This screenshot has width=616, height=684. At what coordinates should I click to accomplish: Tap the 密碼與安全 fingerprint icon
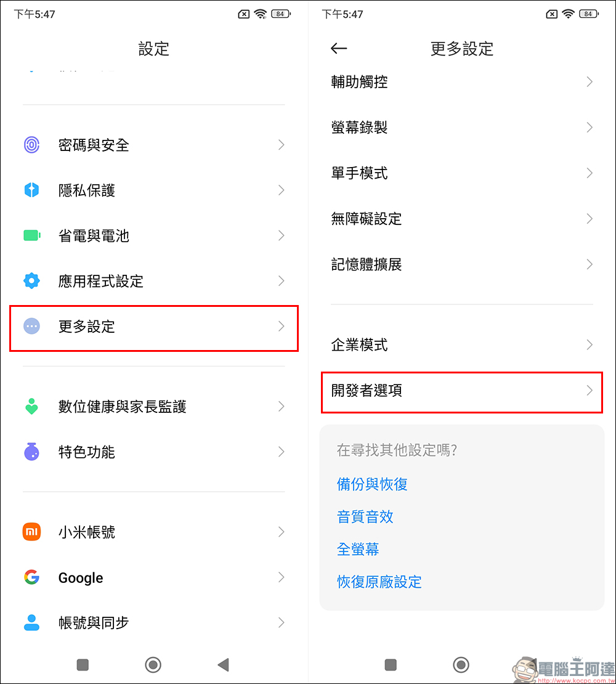pos(31,145)
